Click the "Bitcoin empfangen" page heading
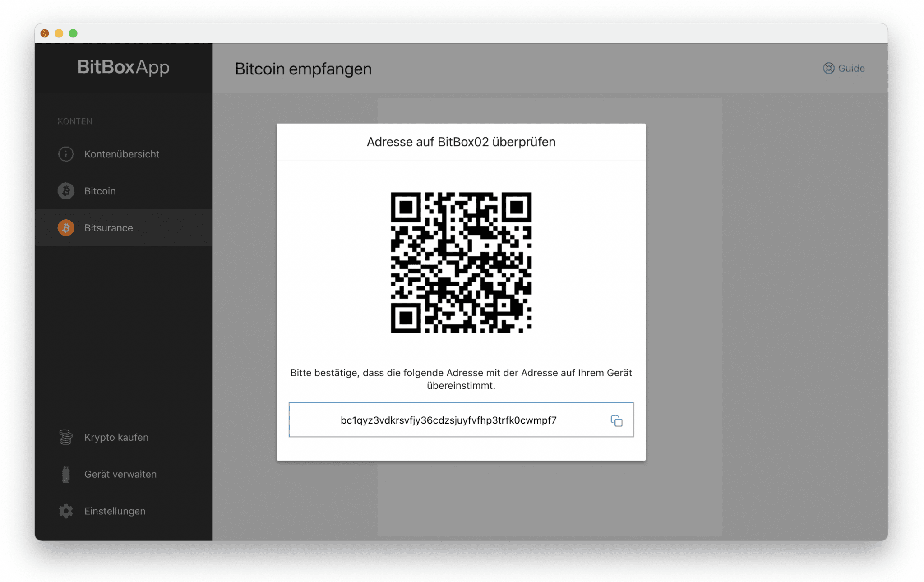The width and height of the screenshot is (924, 582). click(x=303, y=69)
